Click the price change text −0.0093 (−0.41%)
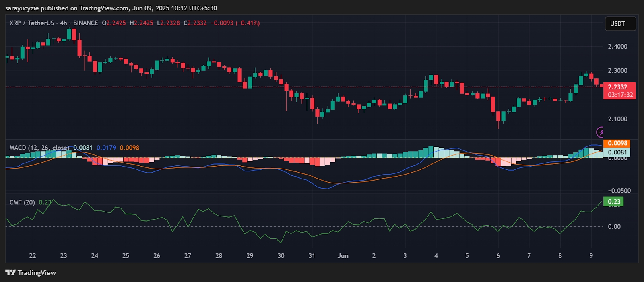644x282 pixels. (x=235, y=23)
